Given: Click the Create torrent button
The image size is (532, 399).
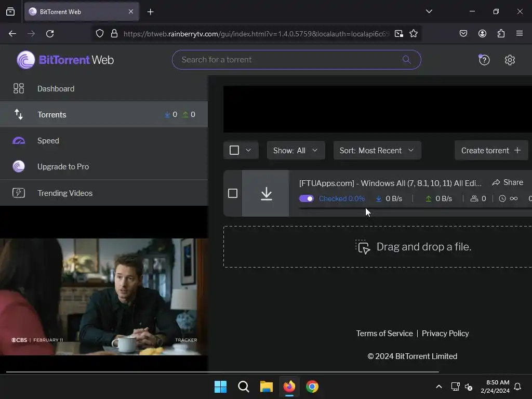Looking at the screenshot, I should pos(491,150).
